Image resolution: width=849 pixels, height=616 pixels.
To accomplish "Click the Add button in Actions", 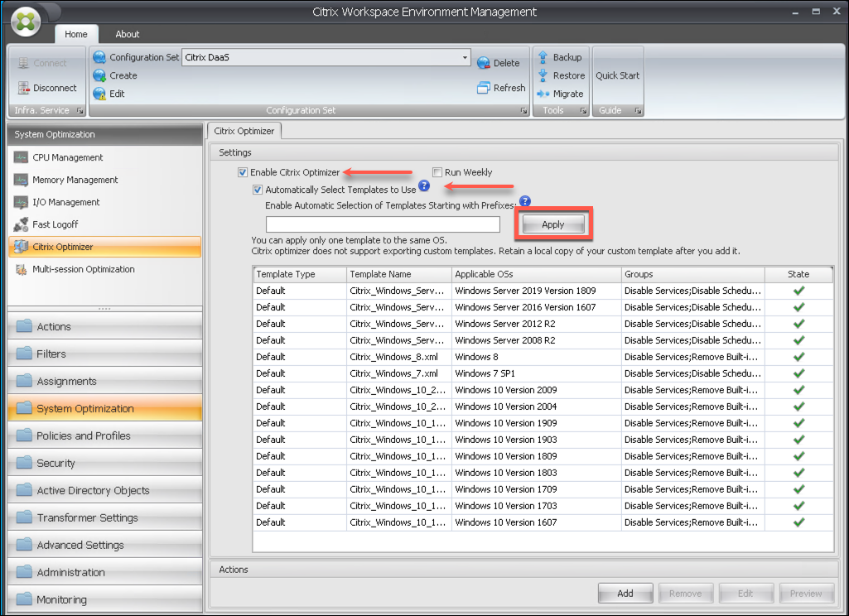I will [x=625, y=593].
